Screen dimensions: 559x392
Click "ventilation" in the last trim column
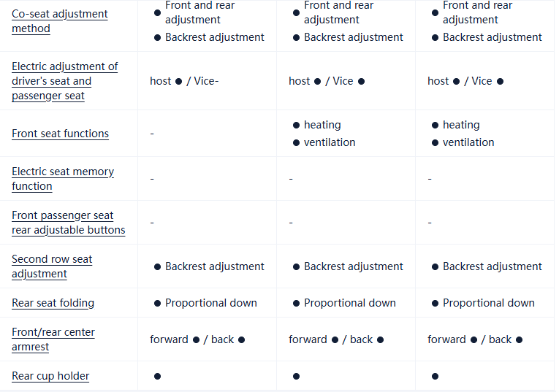pos(468,142)
